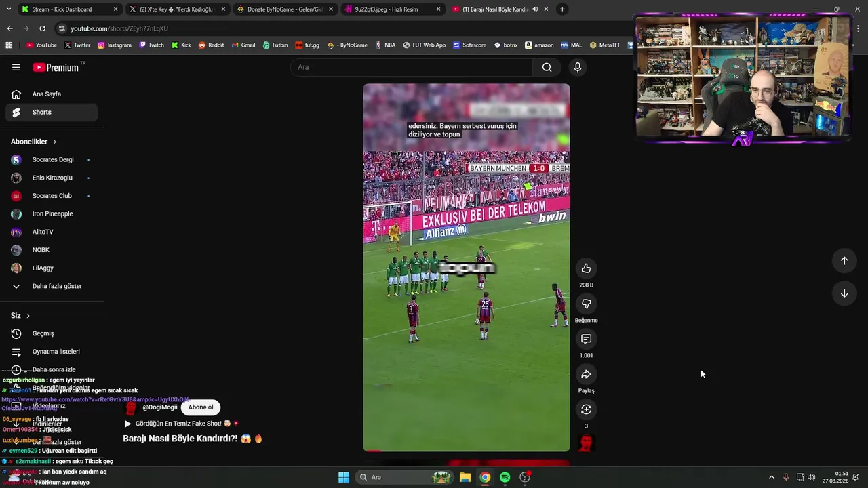Open the NBA bookmark
Screen dimensions: 868x488
click(384, 45)
